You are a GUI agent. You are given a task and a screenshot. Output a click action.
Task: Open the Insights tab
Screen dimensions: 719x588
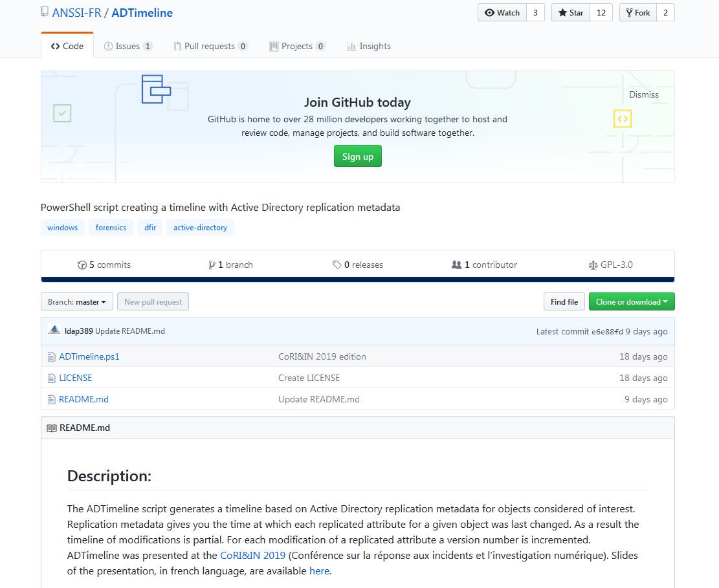point(369,46)
